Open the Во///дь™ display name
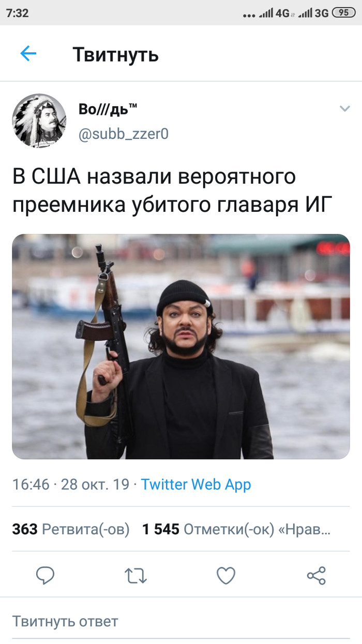This screenshot has width=362, height=644. (x=108, y=109)
